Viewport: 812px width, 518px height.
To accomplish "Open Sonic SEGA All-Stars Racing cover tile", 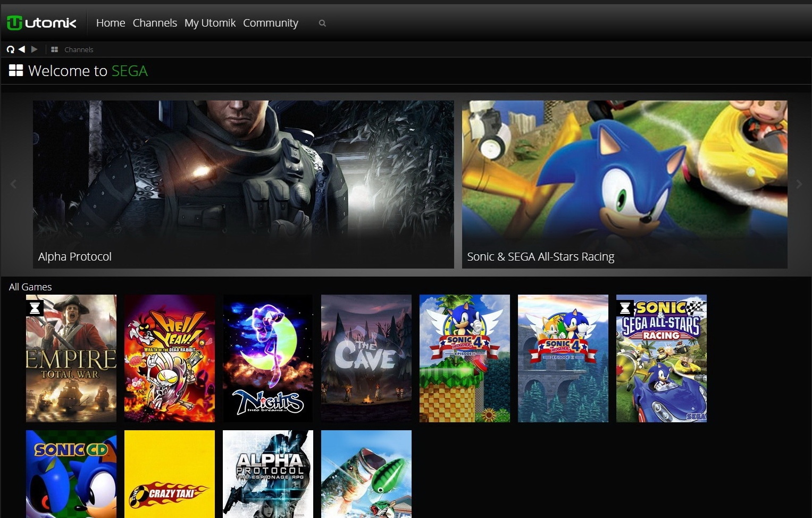I will click(662, 358).
